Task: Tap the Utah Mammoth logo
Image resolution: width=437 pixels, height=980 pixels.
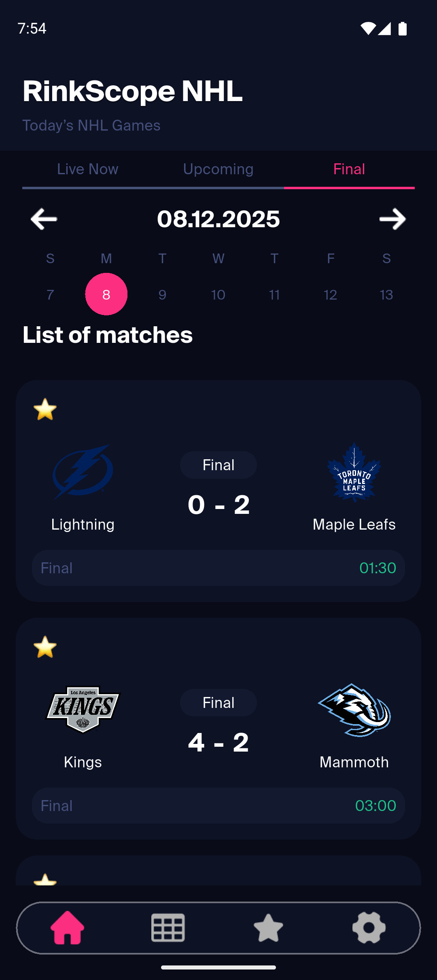Action: (354, 710)
